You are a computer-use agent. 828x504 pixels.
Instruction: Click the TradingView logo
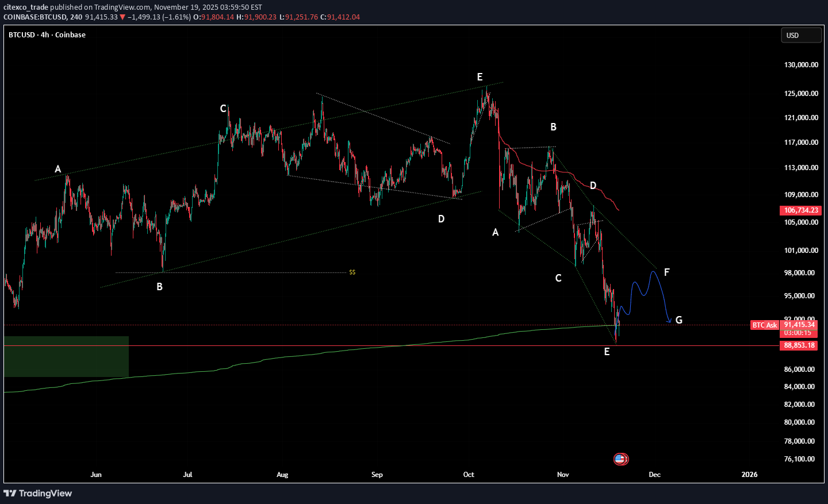[x=38, y=493]
